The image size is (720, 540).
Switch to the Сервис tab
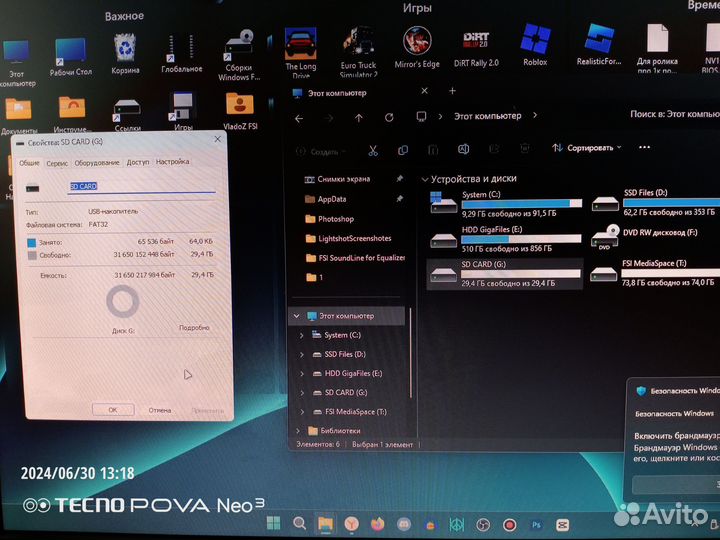(x=57, y=162)
